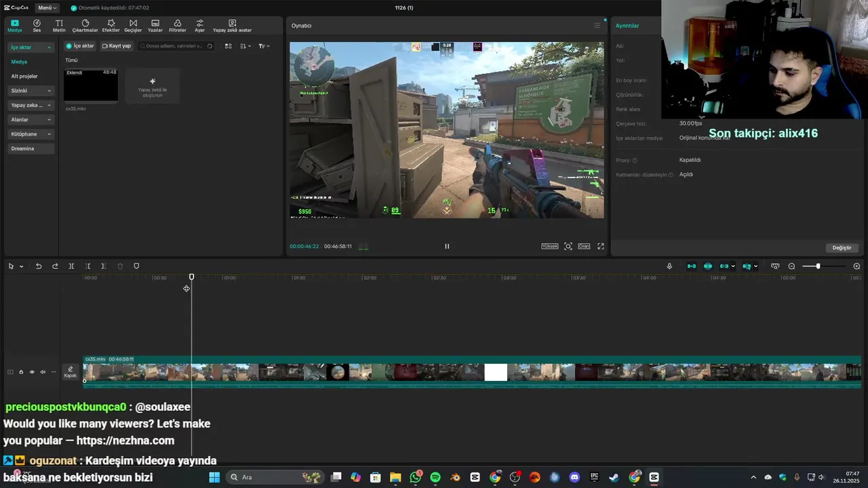Switch media grid view layout
This screenshot has width=868, height=488.
point(228,46)
